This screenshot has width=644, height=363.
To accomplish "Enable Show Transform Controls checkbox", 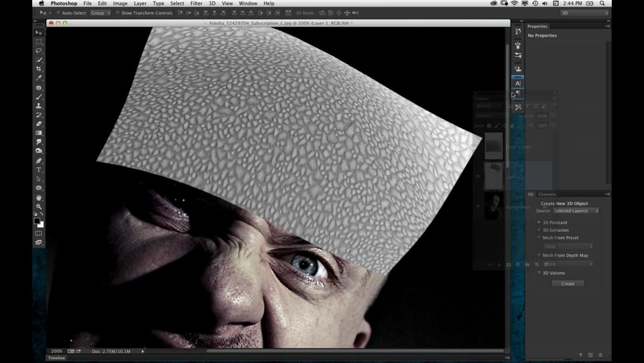I will click(118, 13).
